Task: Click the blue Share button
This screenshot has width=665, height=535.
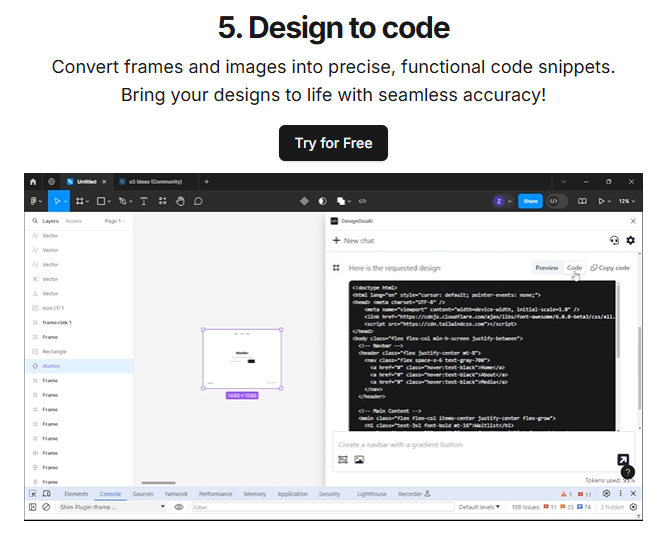Action: [530, 201]
